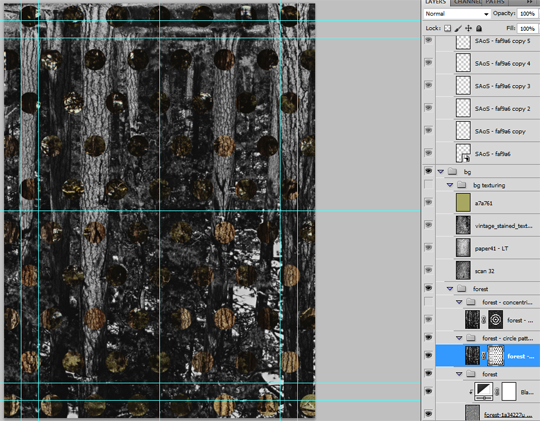This screenshot has width=540, height=421.
Task: Select the scan 32 layer thumbnail
Action: (463, 270)
